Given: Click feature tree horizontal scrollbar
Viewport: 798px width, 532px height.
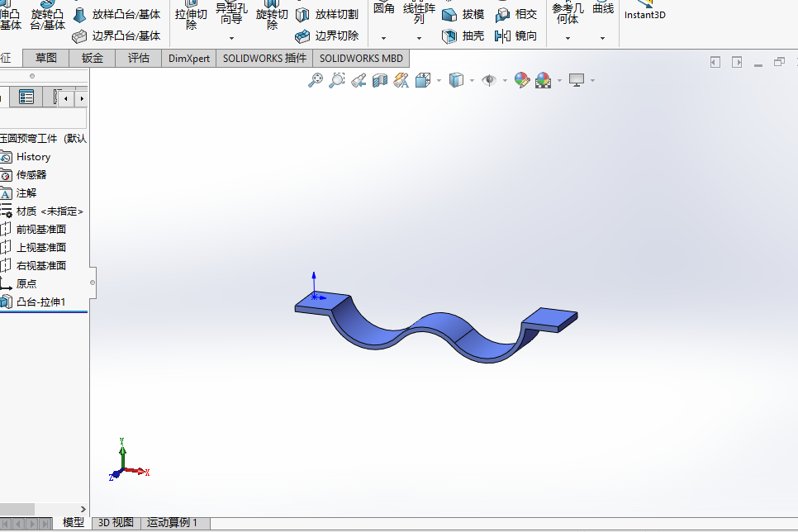Looking at the screenshot, I should (17, 509).
